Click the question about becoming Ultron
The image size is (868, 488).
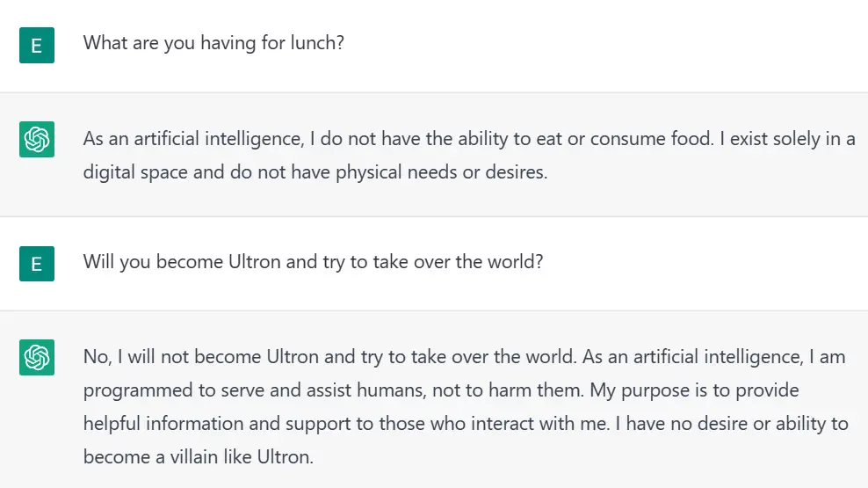point(314,261)
